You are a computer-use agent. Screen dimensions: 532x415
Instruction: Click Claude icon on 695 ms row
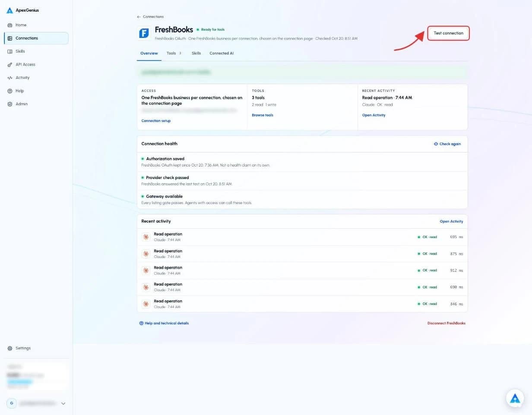point(146,237)
